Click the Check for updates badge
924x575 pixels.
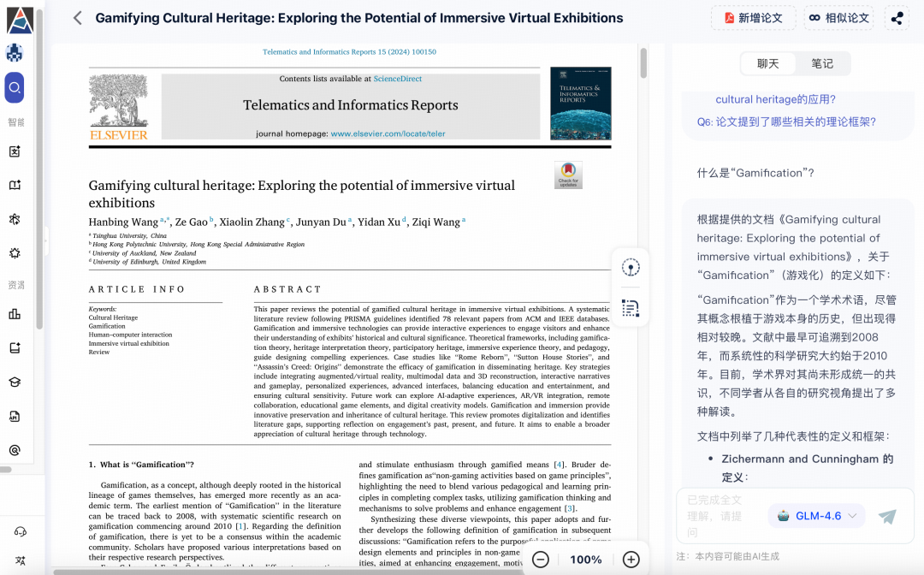click(568, 175)
